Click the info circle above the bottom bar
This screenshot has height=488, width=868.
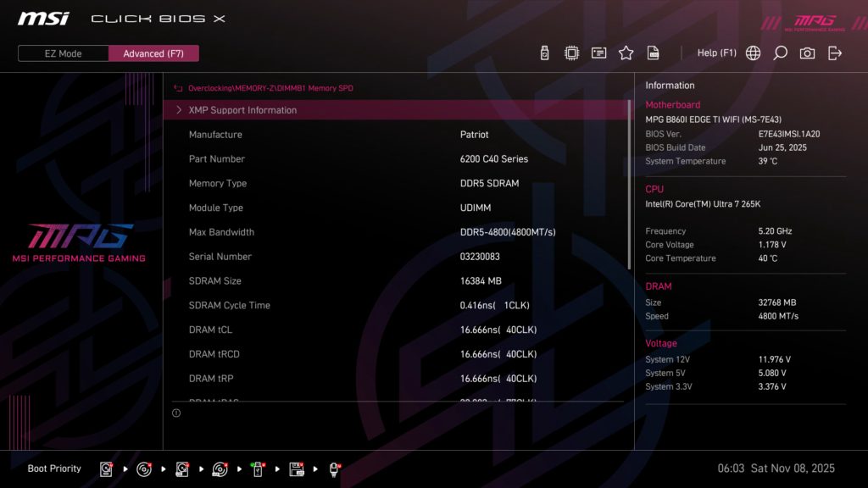(x=176, y=413)
